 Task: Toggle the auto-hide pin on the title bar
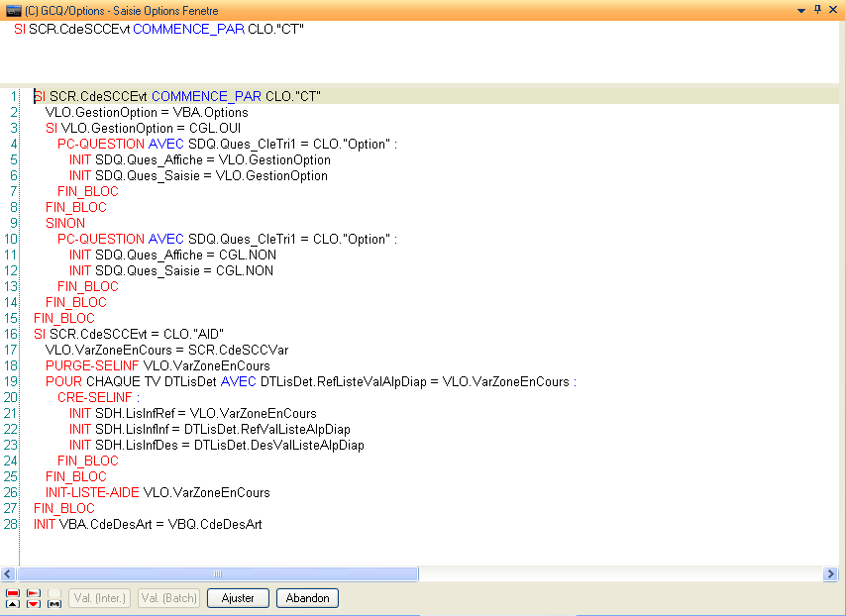click(x=817, y=10)
